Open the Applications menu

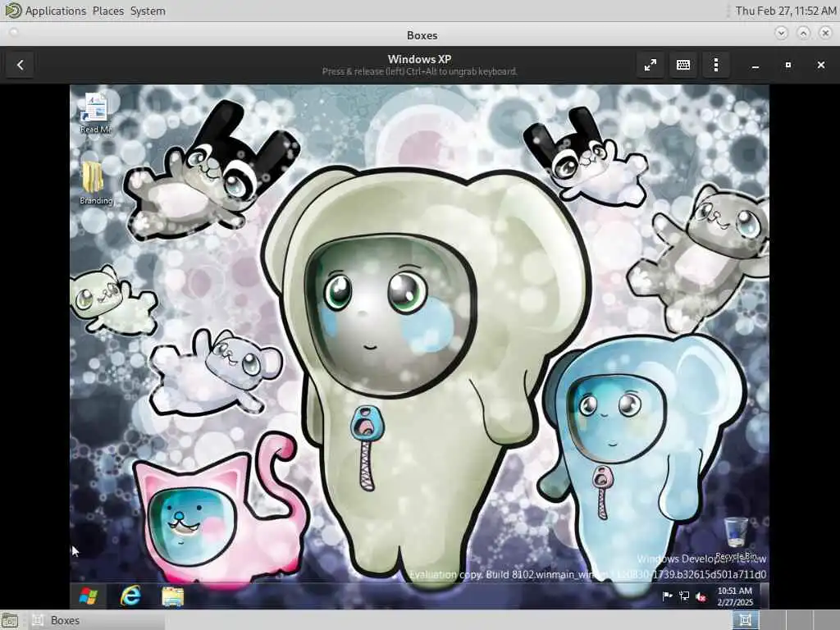[55, 11]
